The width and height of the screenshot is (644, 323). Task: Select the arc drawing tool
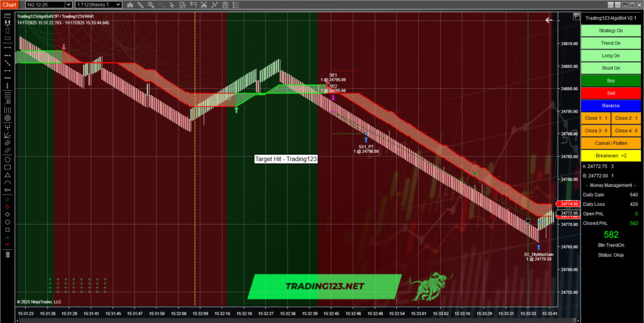click(x=8, y=183)
